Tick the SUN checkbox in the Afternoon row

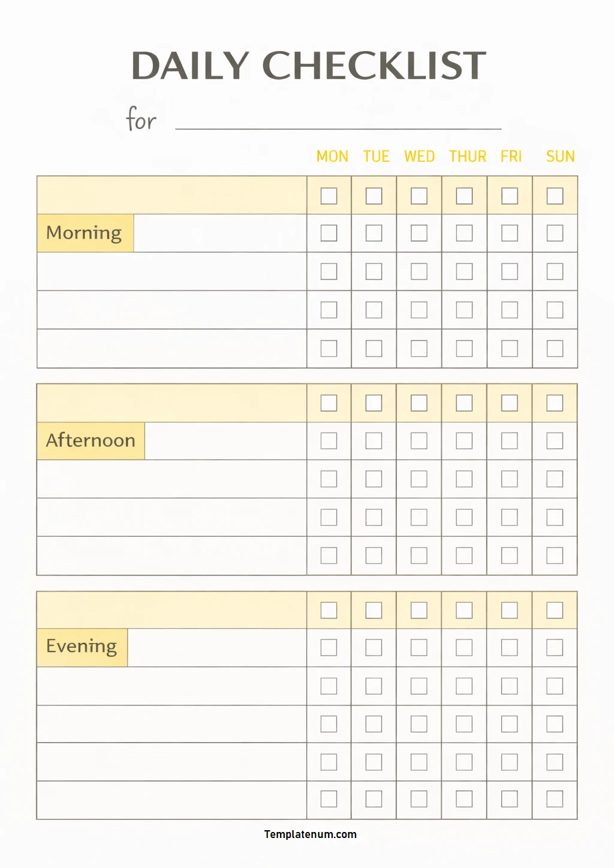555,441
